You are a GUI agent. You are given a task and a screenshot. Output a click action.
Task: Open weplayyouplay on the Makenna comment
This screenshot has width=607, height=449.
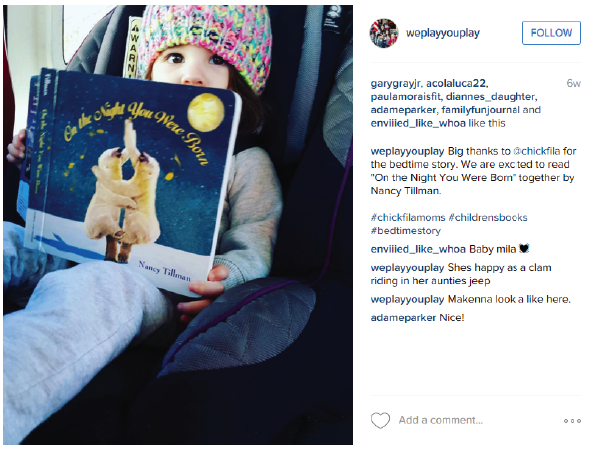coord(407,300)
